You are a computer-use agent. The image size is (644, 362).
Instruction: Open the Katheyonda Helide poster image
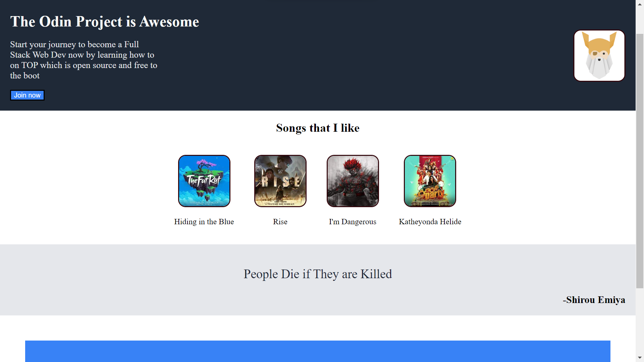pyautogui.click(x=430, y=181)
